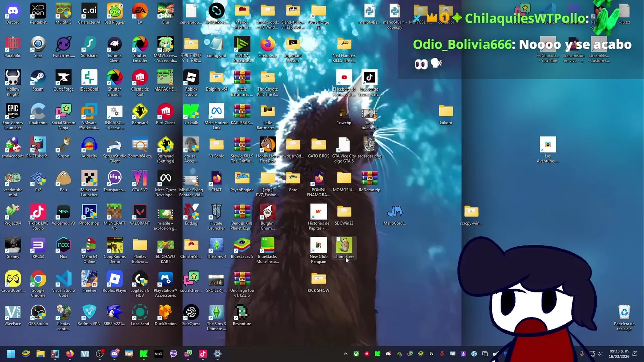Select the Roblox Player desktop icon
Image resolution: width=644 pixels, height=362 pixels.
pos(115,282)
